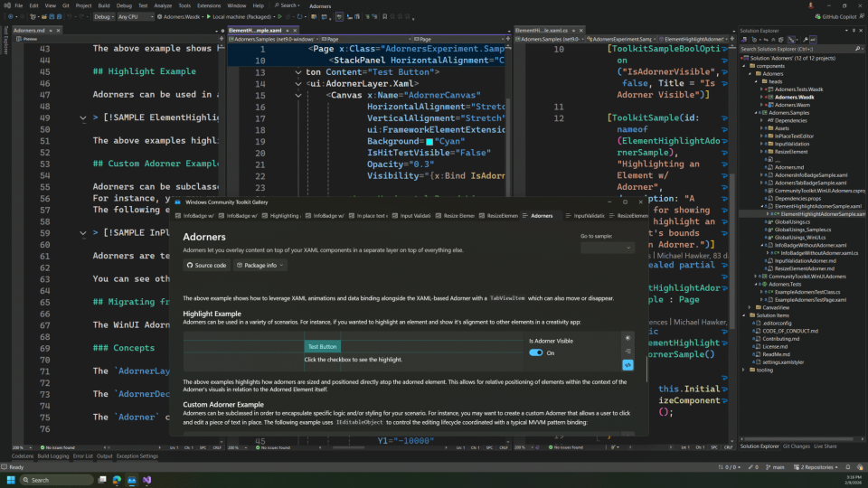Select Adorners.Wasdk project in Solution Explorer
Screen dimensions: 868x488
pos(794,97)
